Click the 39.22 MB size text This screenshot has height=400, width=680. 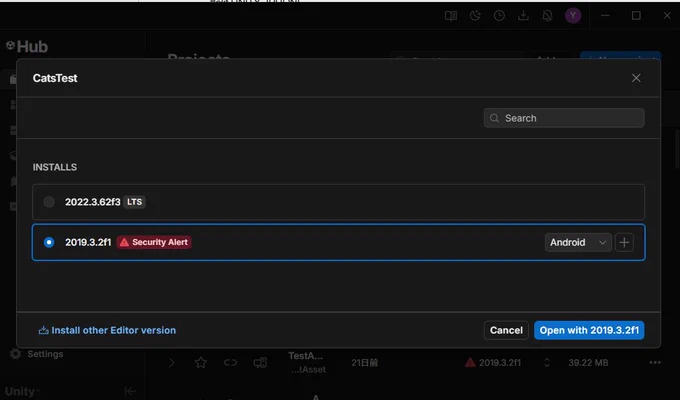(588, 363)
